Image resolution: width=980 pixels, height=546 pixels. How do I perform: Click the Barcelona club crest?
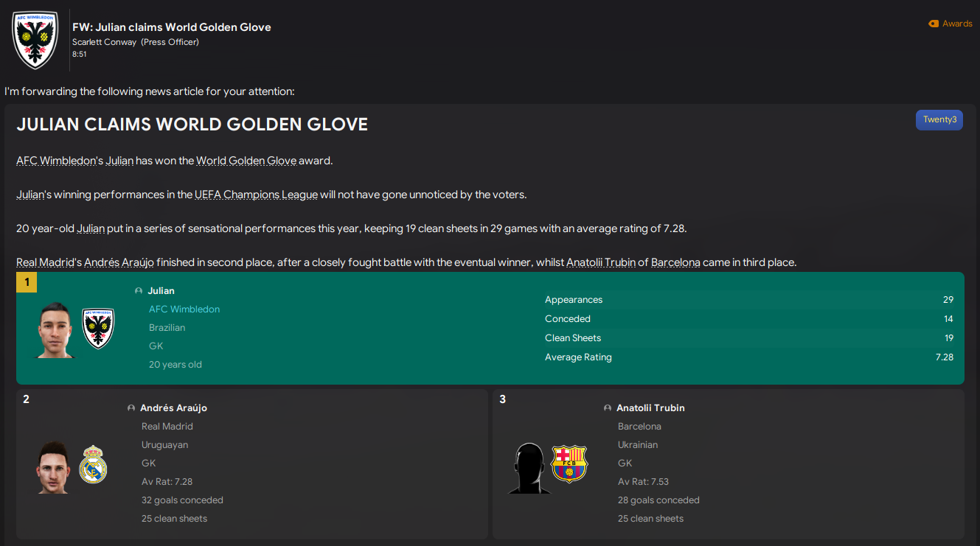click(569, 464)
